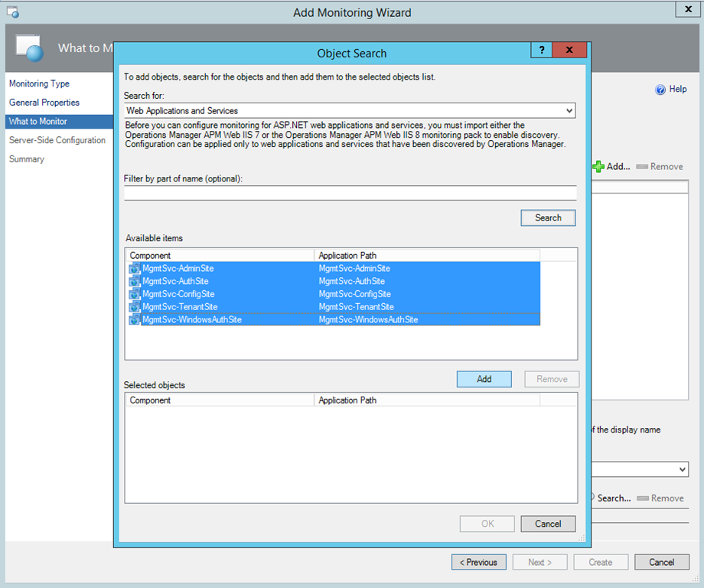Click the Help icon in wizard

pyautogui.click(x=660, y=90)
